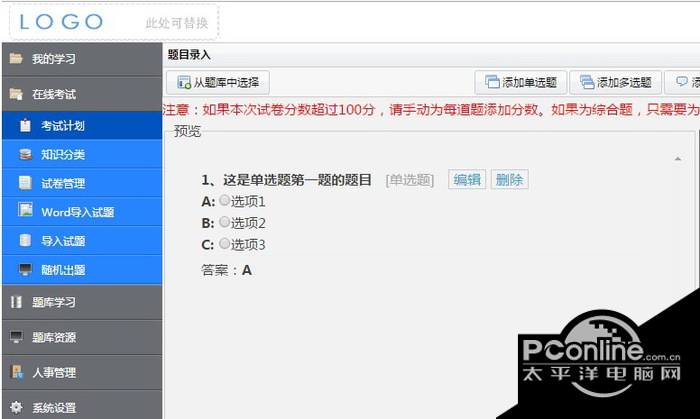Click the 答案：A answer text
This screenshot has height=419, width=700.
(x=226, y=270)
